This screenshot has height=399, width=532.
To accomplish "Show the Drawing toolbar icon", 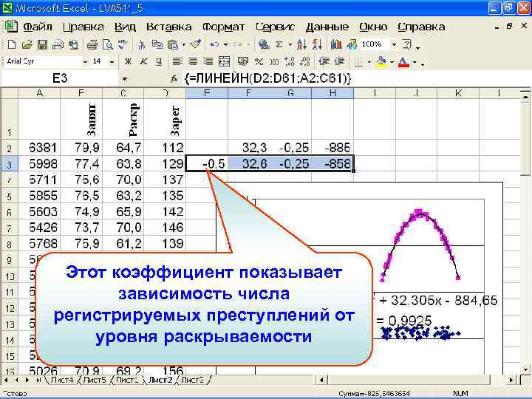I will click(x=352, y=44).
